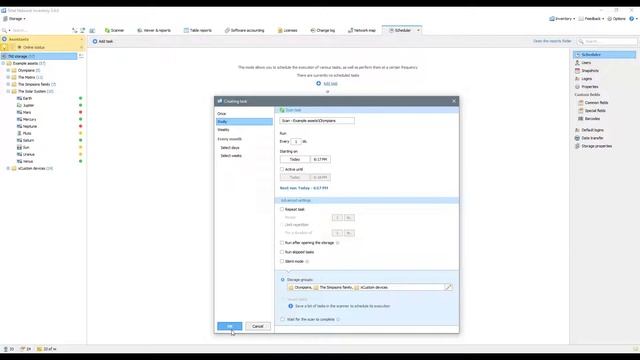This screenshot has width=640, height=360.
Task: Select the Saturn computer node
Action: point(28,140)
